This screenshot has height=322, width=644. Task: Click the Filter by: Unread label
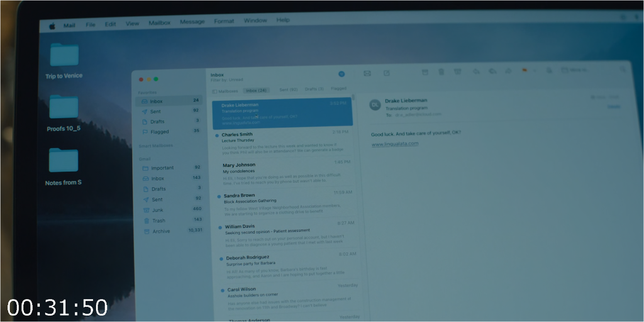[226, 80]
